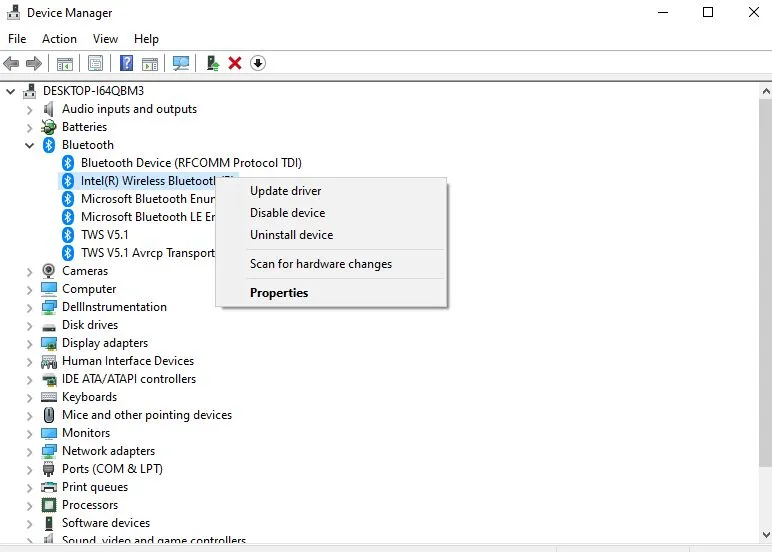Click the blue Help question mark icon
Screen dimensions: 772x552
point(127,63)
